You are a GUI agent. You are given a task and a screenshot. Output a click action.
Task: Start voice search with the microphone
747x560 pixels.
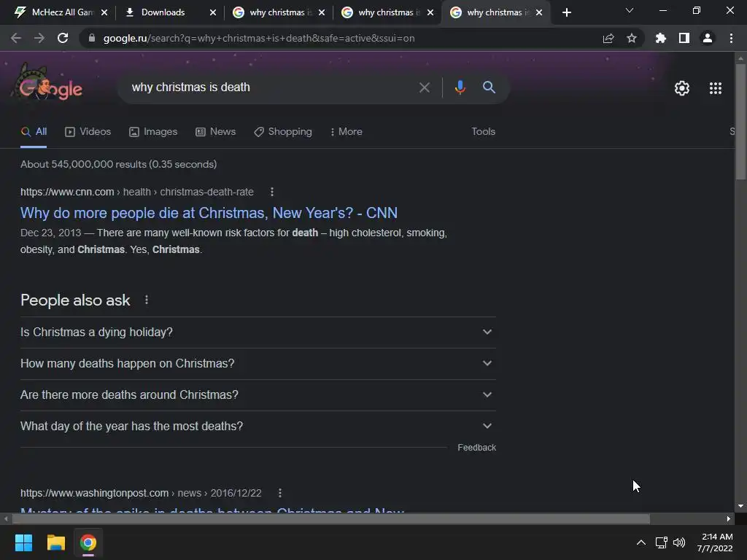click(460, 87)
